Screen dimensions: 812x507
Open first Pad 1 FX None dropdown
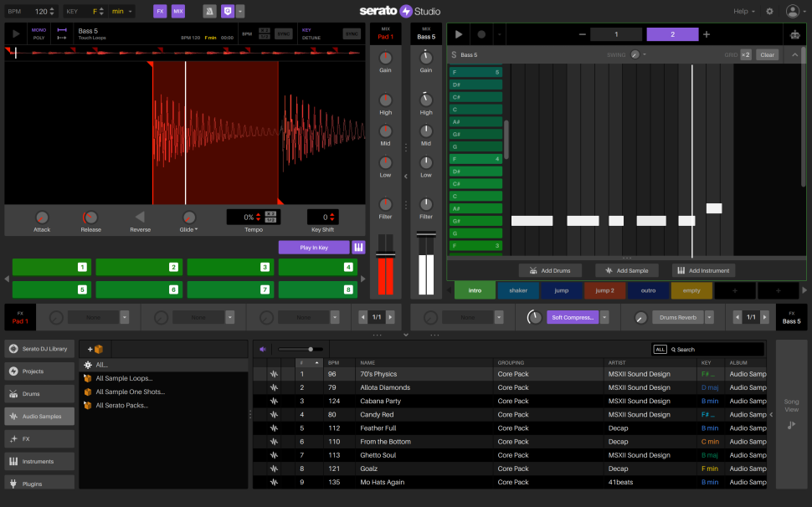tap(124, 317)
